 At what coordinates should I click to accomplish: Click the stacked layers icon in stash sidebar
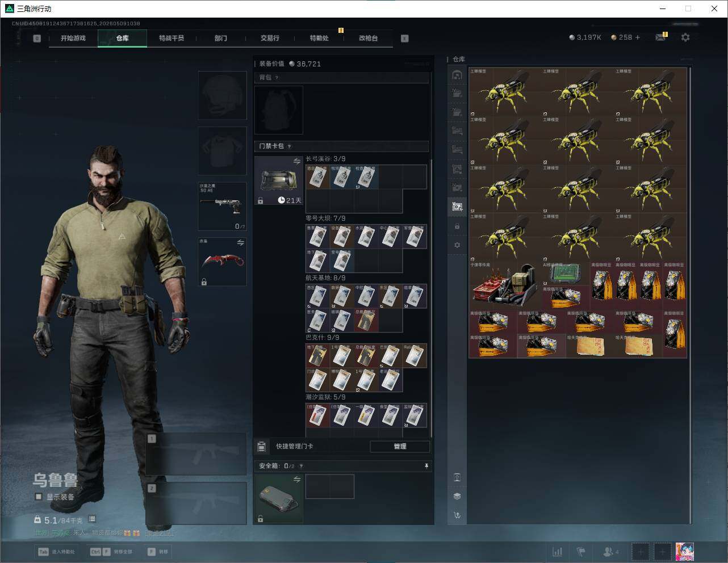tap(457, 496)
